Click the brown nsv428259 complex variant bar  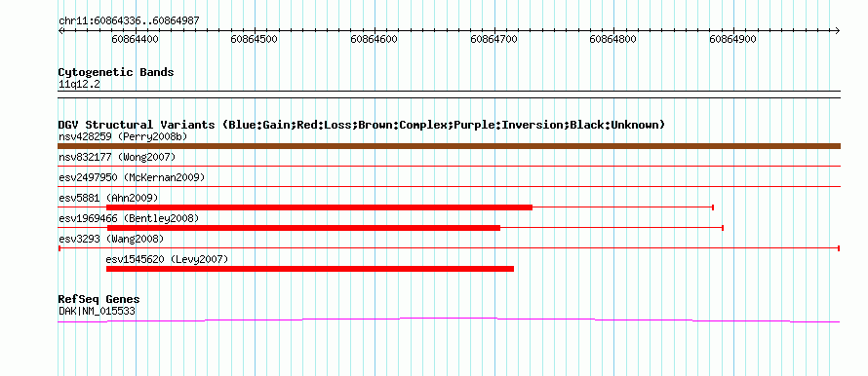pos(449,146)
